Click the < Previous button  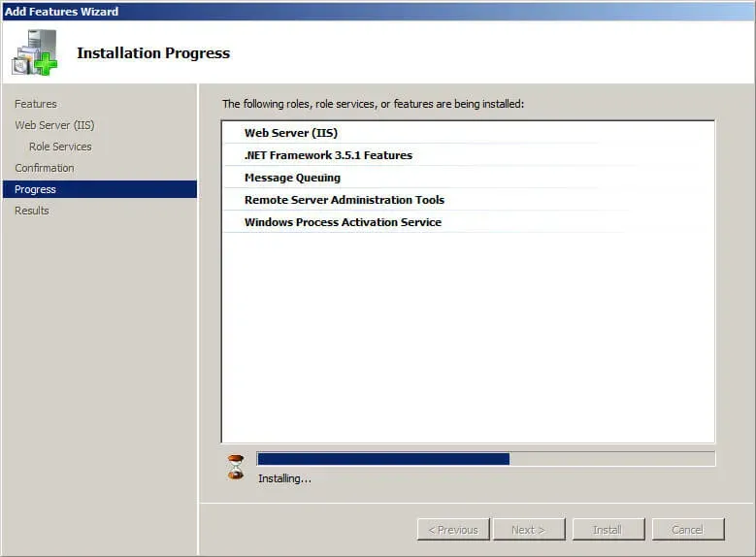pos(453,530)
